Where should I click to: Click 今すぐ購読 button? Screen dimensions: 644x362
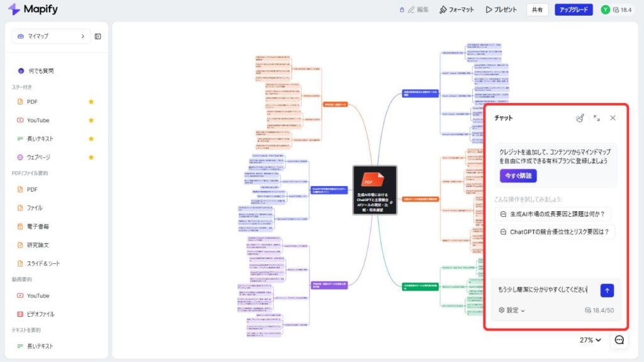coord(518,176)
